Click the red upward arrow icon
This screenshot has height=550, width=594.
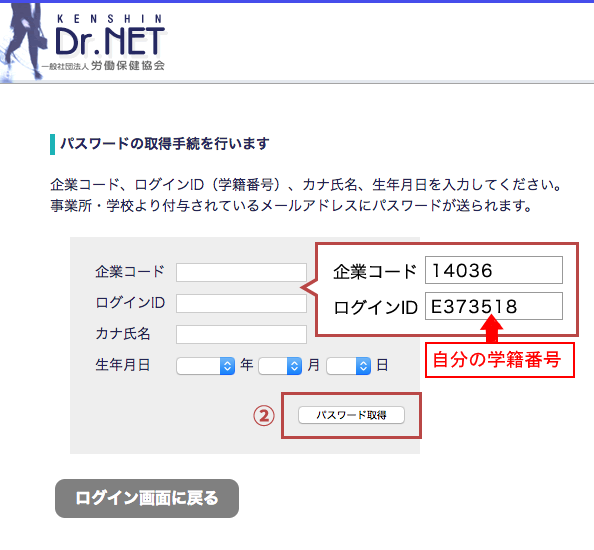pos(491,329)
